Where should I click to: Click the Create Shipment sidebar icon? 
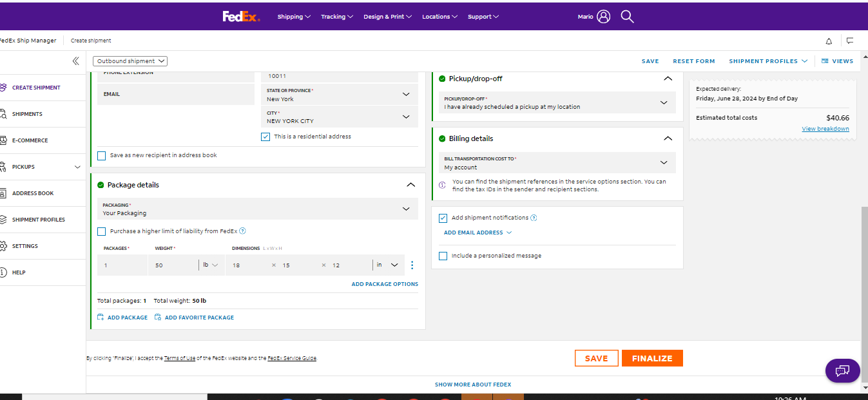coord(3,88)
